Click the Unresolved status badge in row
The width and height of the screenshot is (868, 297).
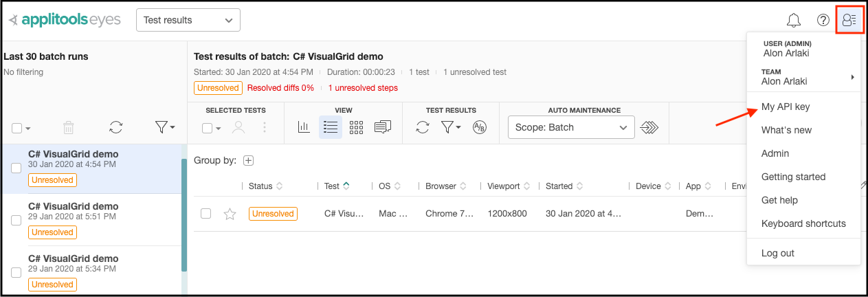click(273, 214)
